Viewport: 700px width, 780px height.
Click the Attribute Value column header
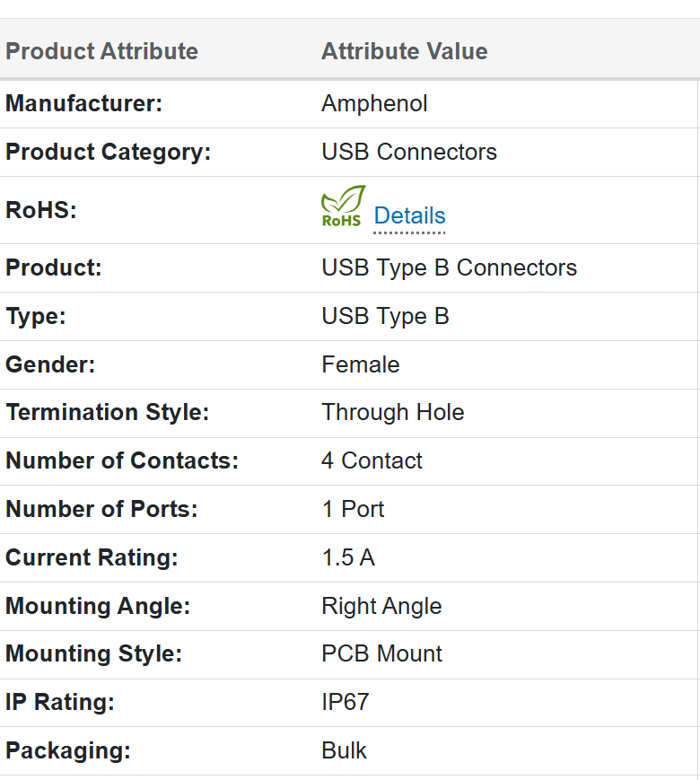tap(404, 51)
